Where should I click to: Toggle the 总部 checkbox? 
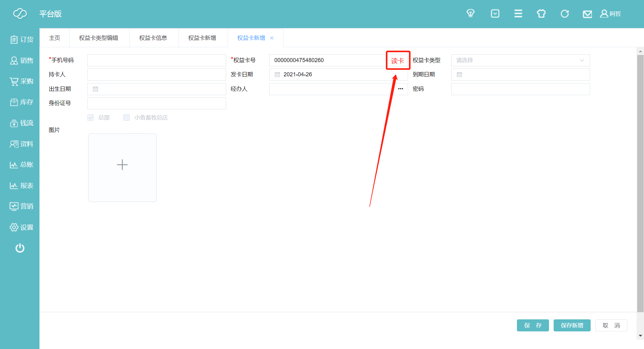click(x=91, y=118)
